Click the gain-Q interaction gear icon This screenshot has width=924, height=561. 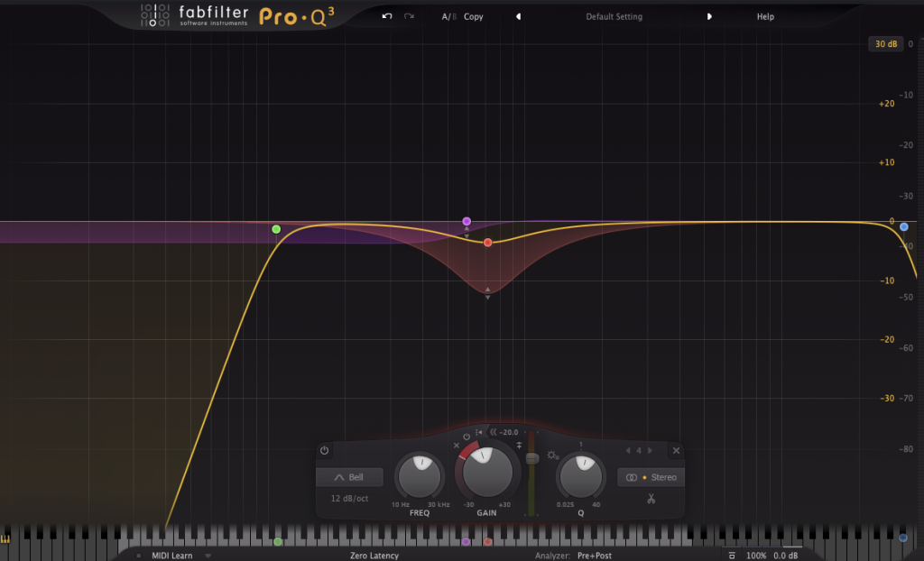pyautogui.click(x=553, y=455)
